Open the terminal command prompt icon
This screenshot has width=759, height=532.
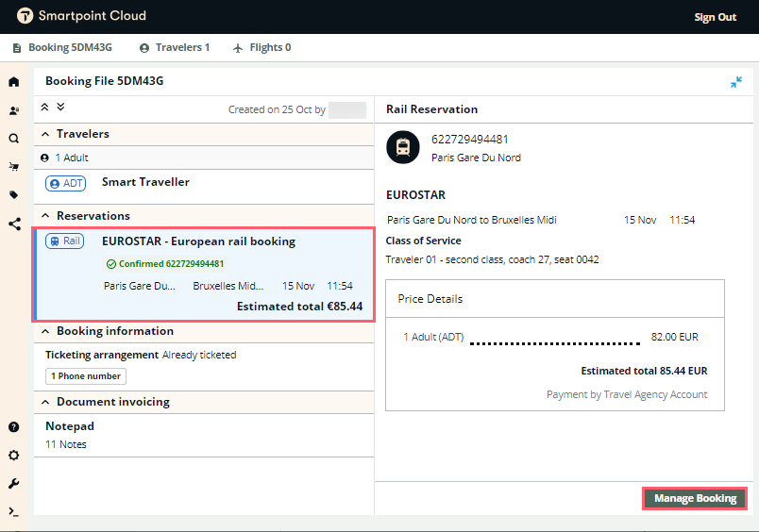pos(13,511)
